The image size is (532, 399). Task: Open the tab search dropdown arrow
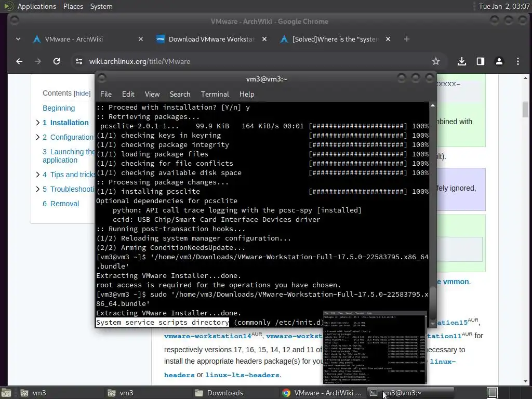click(x=18, y=39)
